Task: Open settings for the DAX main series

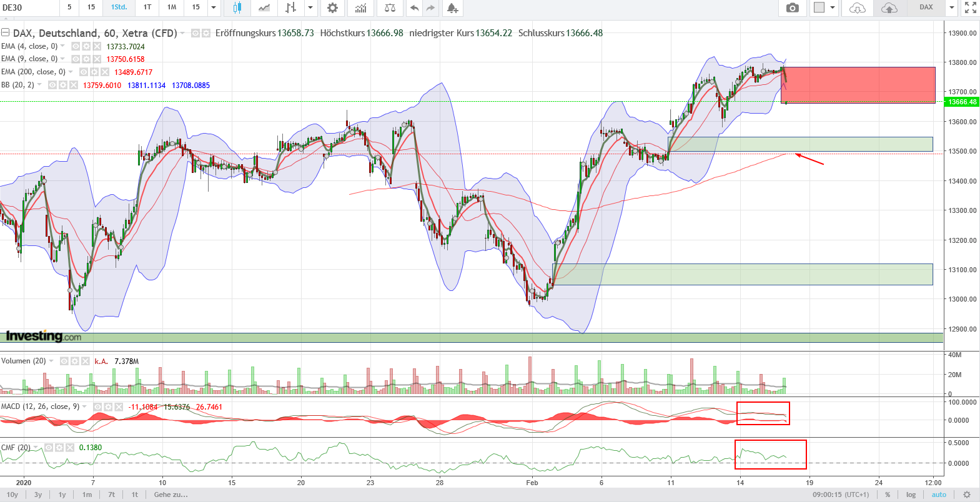Action: pyautogui.click(x=205, y=33)
